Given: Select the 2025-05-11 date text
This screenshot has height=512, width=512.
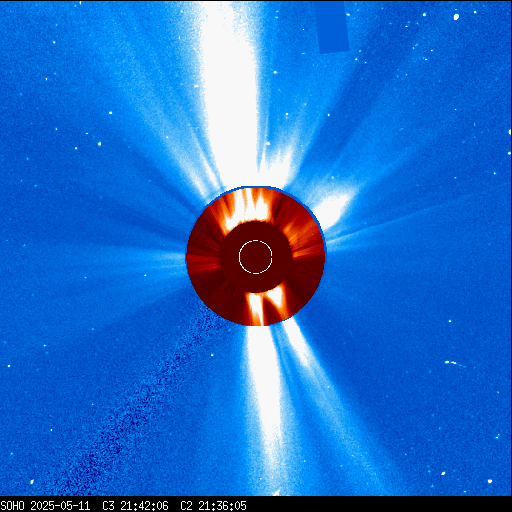Looking at the screenshot, I should point(60,506).
